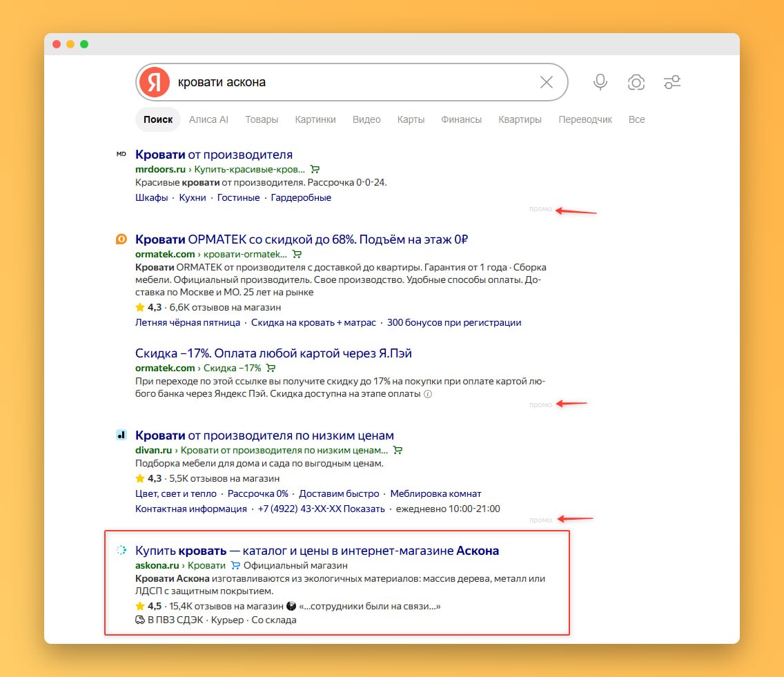
Task: Open the Шкафы sitelink
Action: pyautogui.click(x=152, y=197)
